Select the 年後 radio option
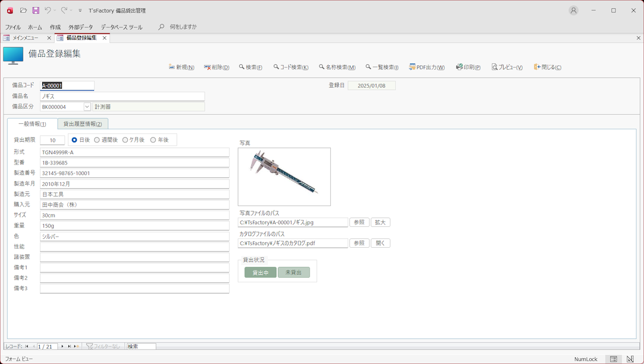The image size is (644, 364). click(153, 140)
